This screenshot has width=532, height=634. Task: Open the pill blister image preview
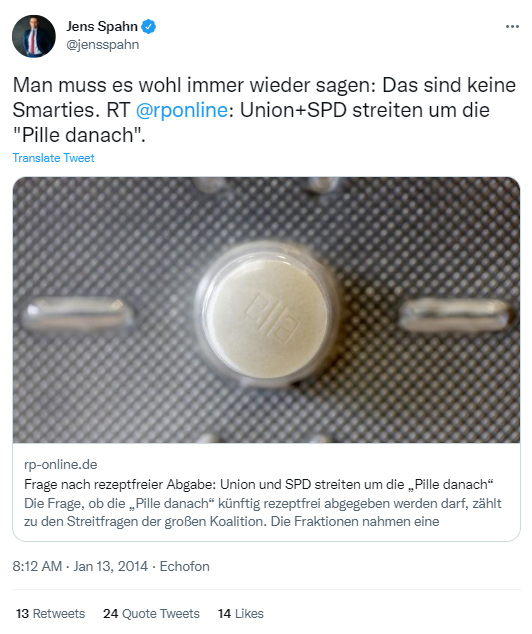click(x=266, y=310)
